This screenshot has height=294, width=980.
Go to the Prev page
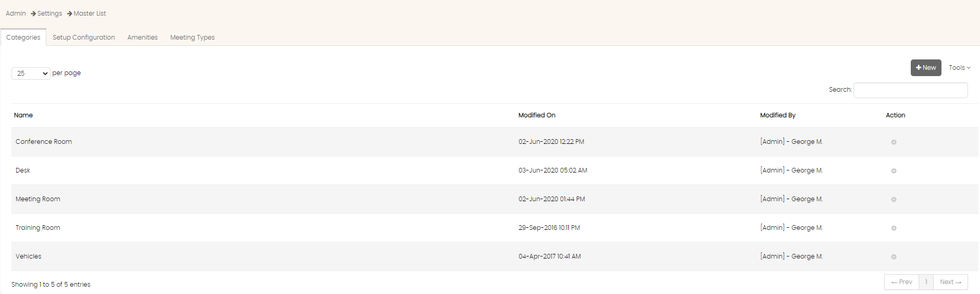pos(901,282)
